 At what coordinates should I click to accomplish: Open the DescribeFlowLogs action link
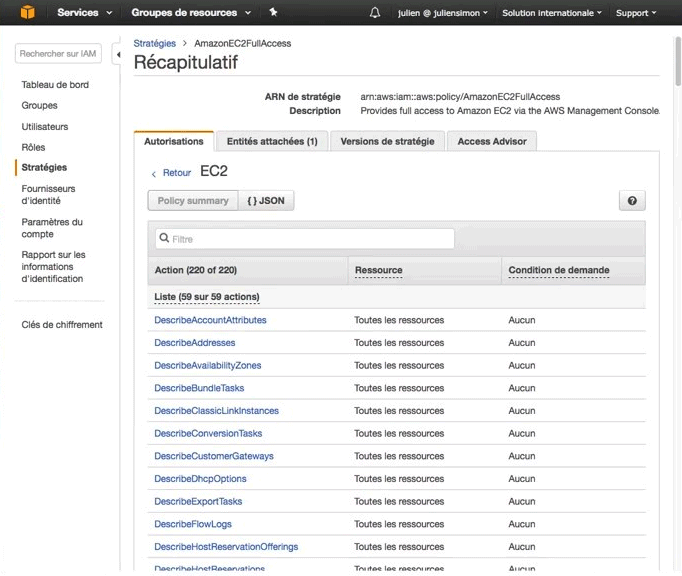pyautogui.click(x=193, y=524)
